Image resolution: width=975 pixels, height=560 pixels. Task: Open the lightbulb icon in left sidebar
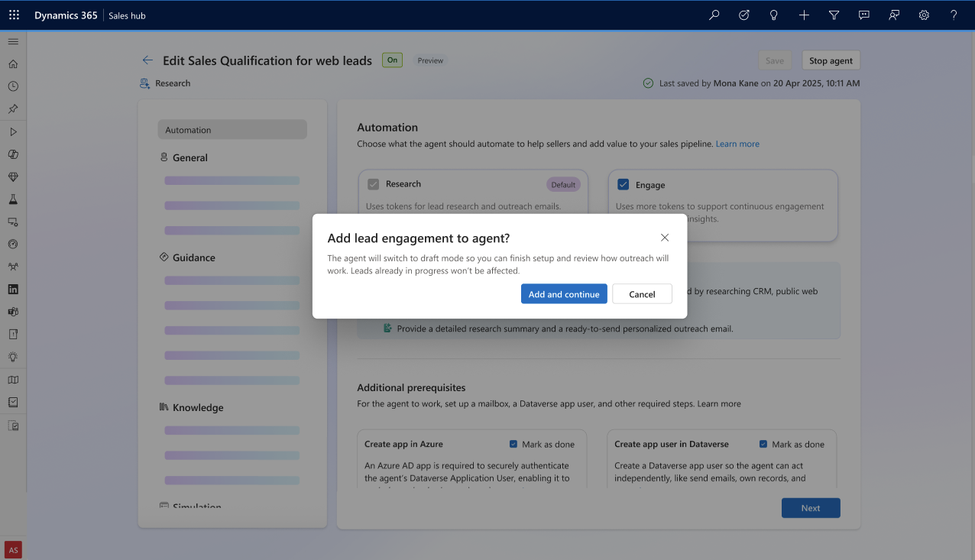click(13, 357)
